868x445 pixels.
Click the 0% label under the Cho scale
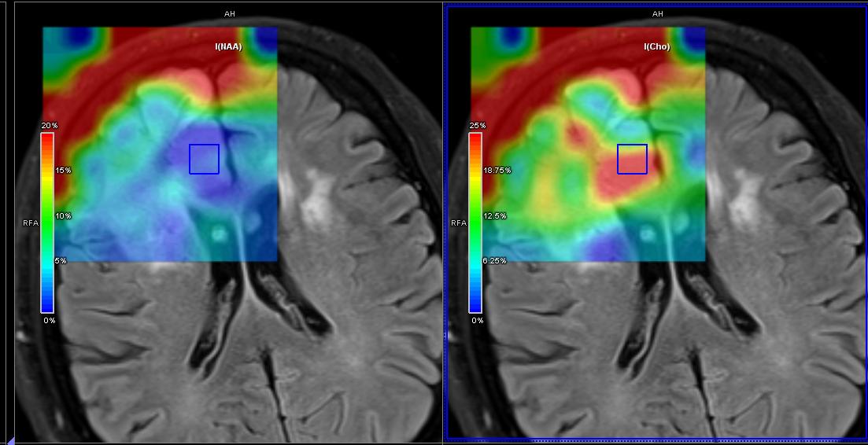pyautogui.click(x=477, y=320)
